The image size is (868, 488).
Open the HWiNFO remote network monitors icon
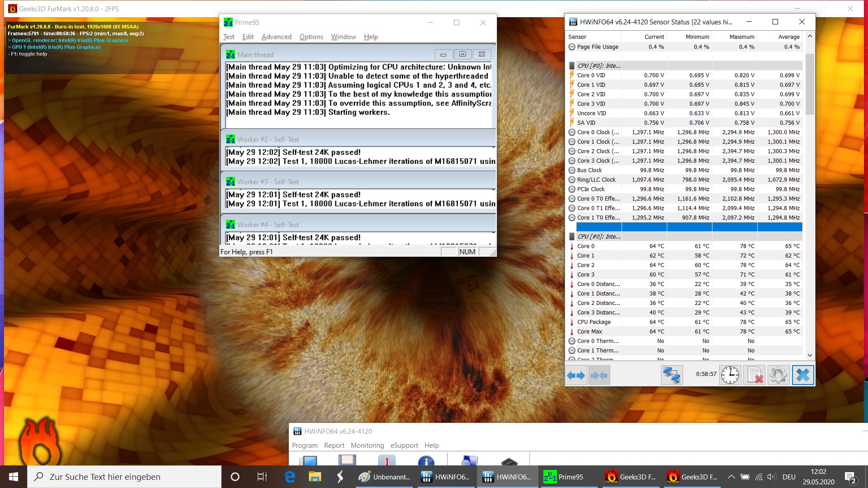tap(671, 375)
